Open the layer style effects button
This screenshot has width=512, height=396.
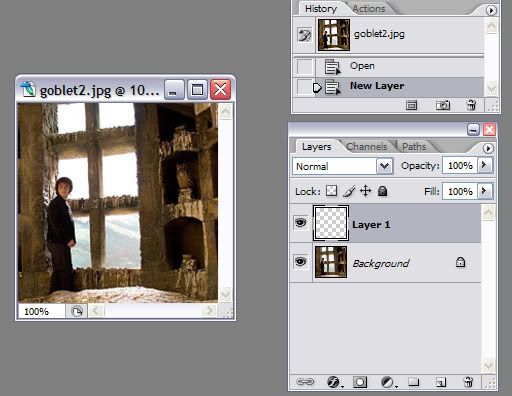(x=334, y=382)
